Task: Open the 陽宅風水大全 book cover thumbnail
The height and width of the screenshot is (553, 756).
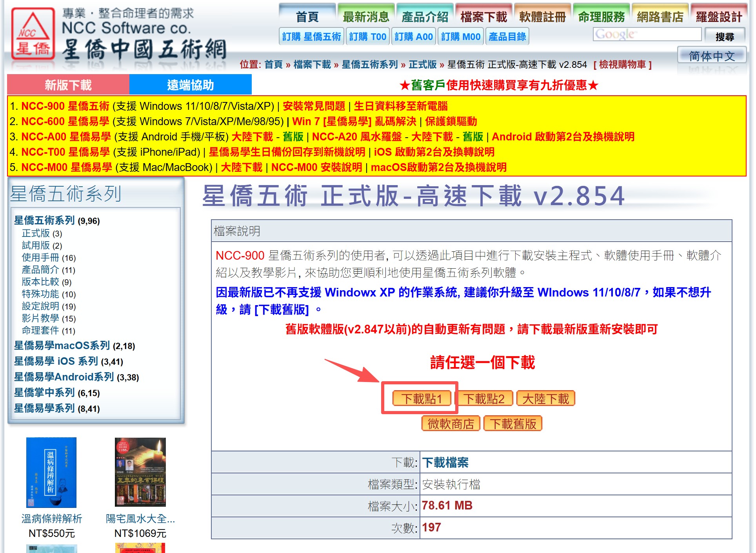Action: [140, 472]
